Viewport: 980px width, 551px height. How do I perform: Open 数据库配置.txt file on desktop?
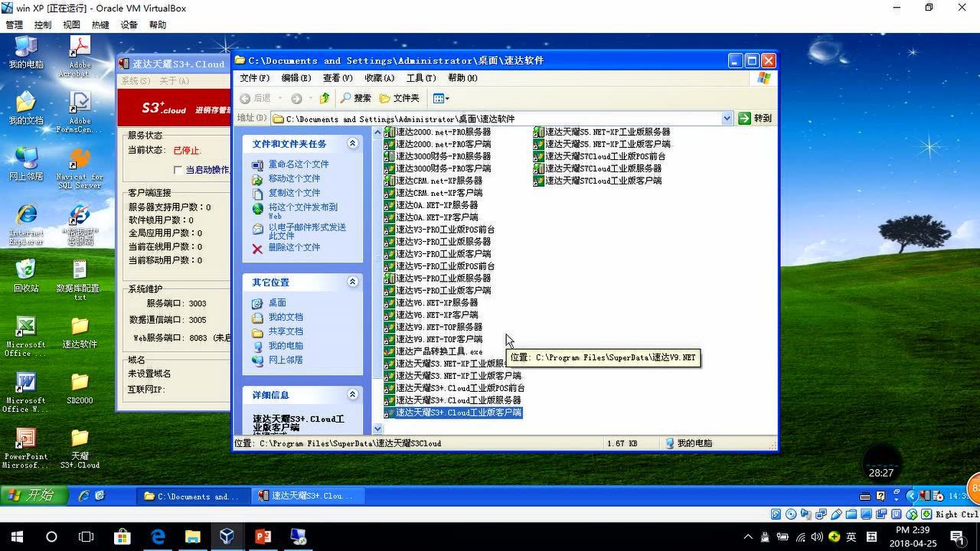(x=80, y=279)
